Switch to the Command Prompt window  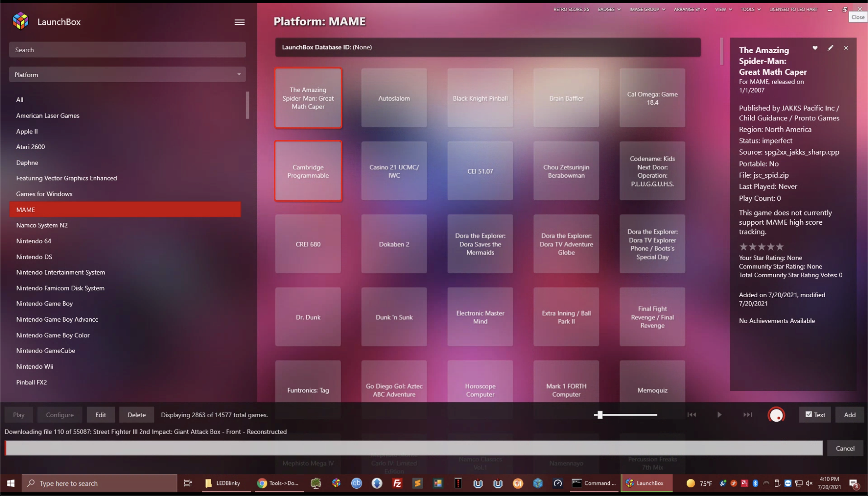[594, 483]
